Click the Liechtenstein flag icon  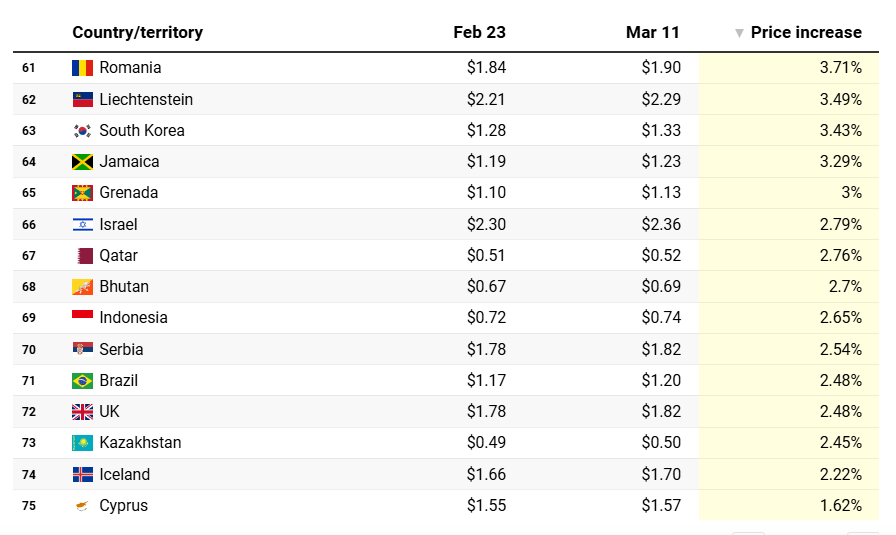coord(82,100)
